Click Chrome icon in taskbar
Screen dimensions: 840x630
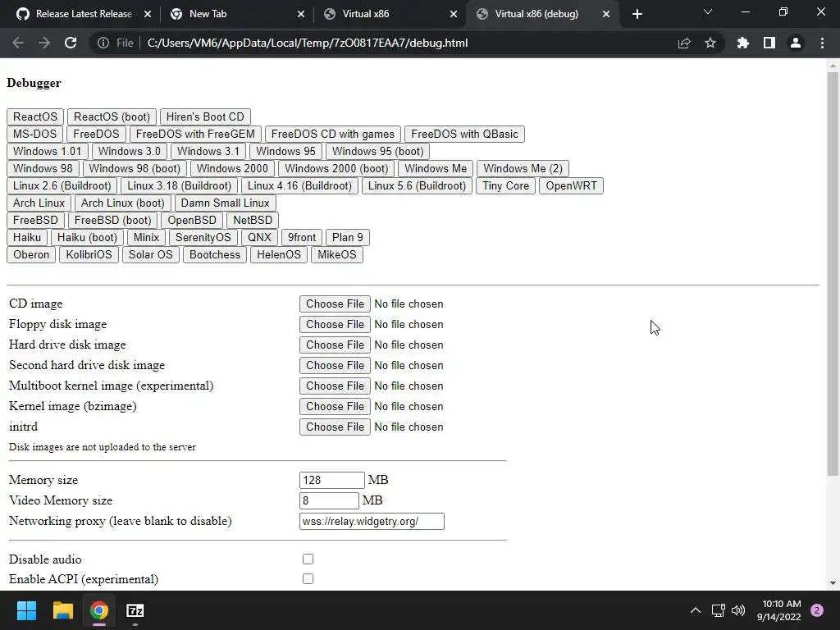coord(99,610)
